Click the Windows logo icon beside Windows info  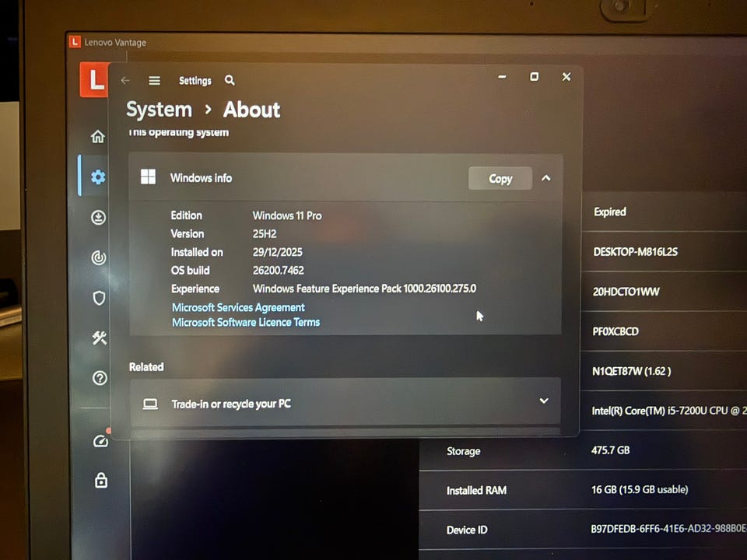pyautogui.click(x=148, y=177)
